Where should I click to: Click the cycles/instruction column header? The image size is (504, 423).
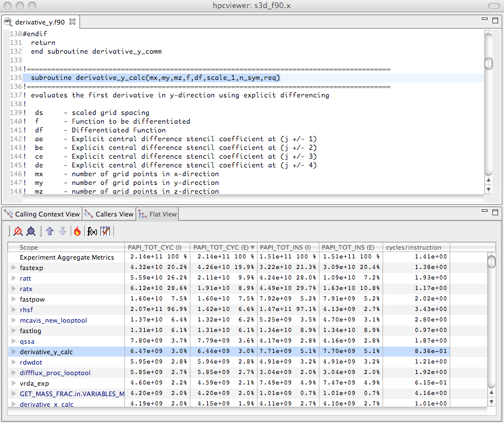[413, 247]
